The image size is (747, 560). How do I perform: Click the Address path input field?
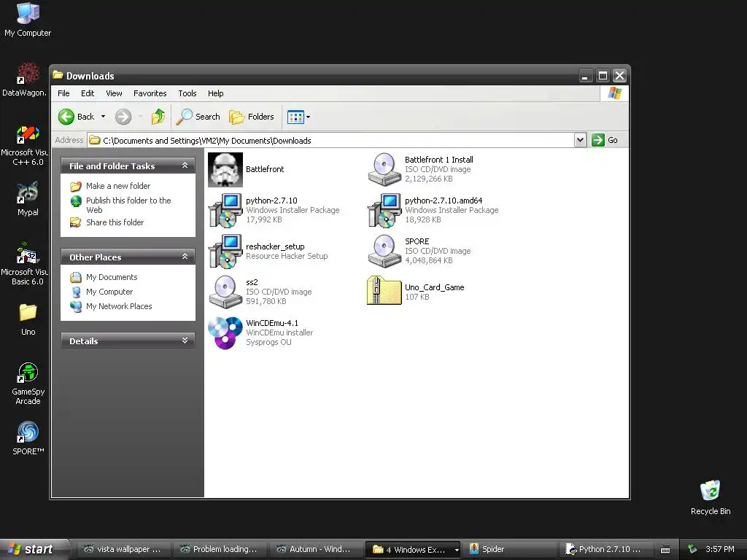[331, 141]
